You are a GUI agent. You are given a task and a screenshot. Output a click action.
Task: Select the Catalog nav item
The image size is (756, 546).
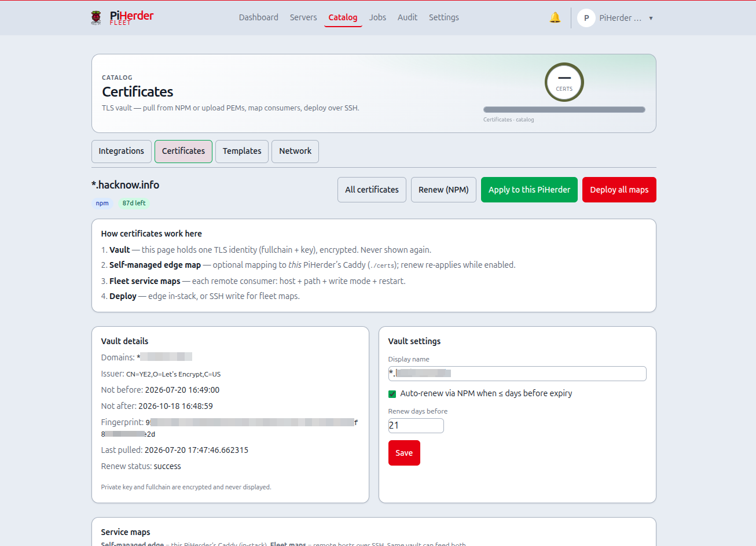click(x=343, y=17)
